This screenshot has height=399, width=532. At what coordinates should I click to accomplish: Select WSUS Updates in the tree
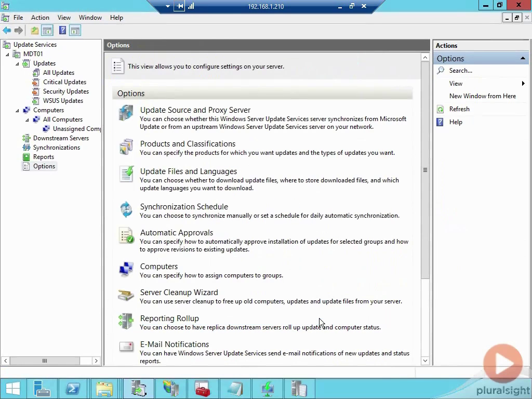63,101
